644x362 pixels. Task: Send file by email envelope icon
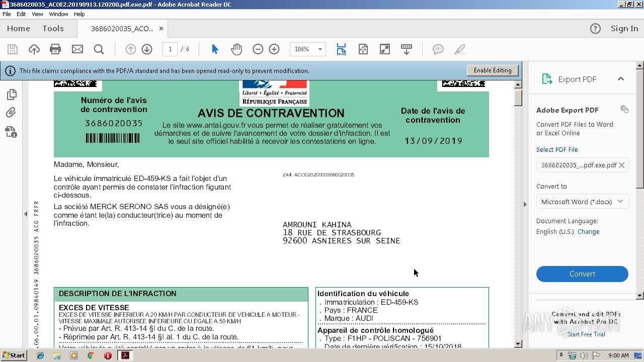click(77, 49)
